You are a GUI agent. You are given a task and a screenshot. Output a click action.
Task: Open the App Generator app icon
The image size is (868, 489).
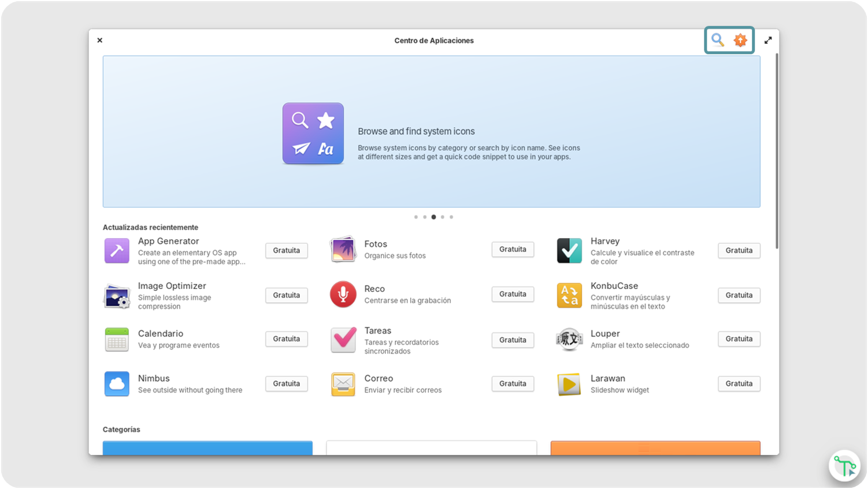[x=117, y=250]
